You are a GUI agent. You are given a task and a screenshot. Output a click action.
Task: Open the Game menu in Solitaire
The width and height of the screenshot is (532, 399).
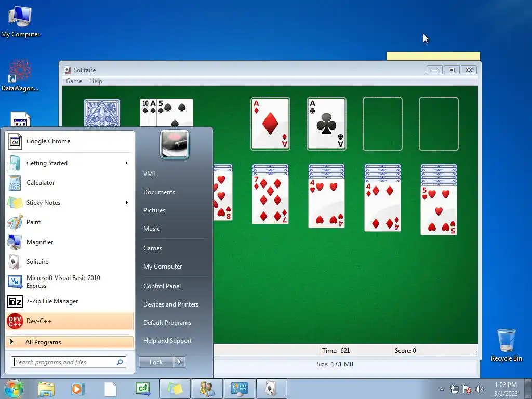tap(74, 81)
